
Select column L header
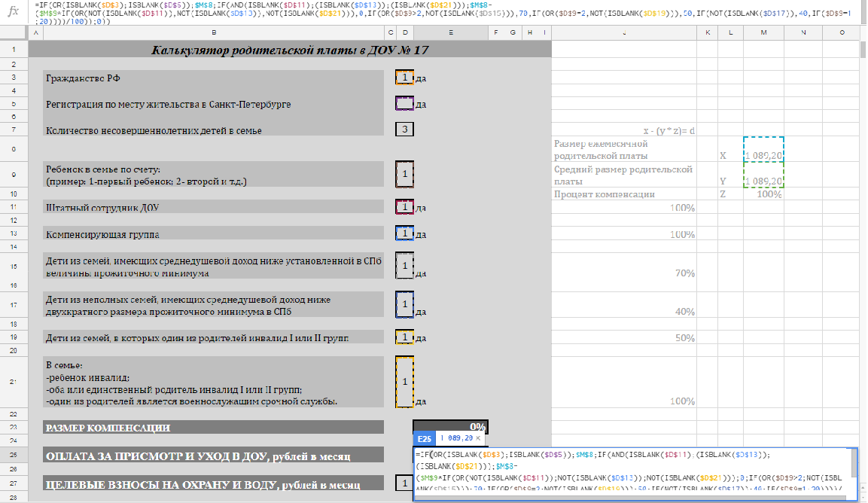coord(731,32)
